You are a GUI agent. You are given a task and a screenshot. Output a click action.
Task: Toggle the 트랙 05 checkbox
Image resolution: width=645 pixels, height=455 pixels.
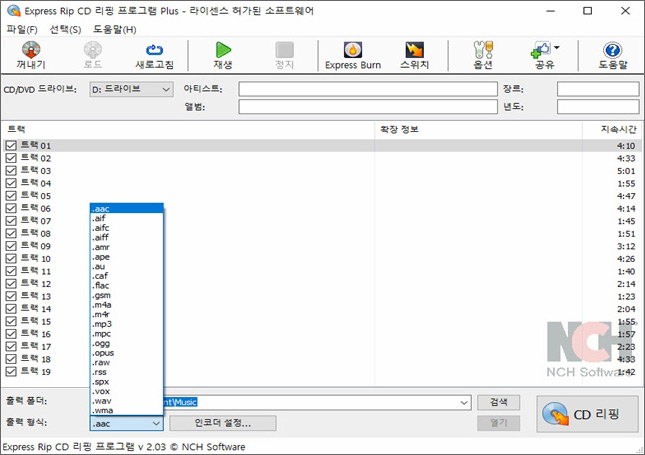(11, 196)
